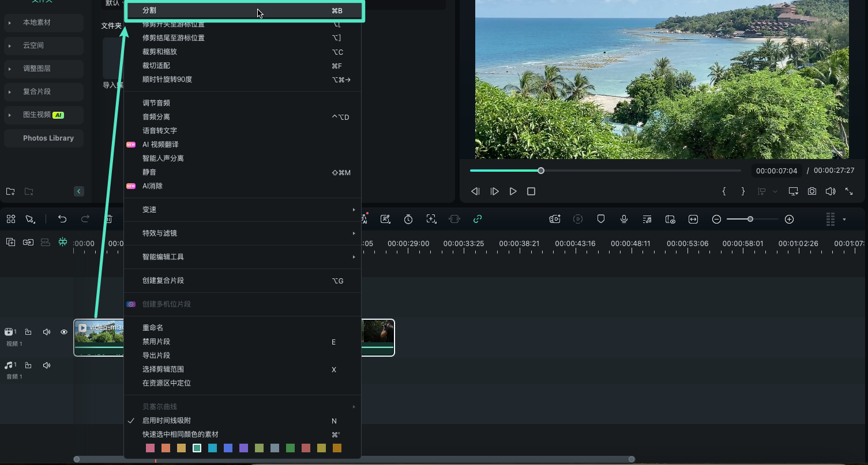Click the camera record icon in the timeline toolbar
This screenshot has width=868, height=465.
coord(555,219)
